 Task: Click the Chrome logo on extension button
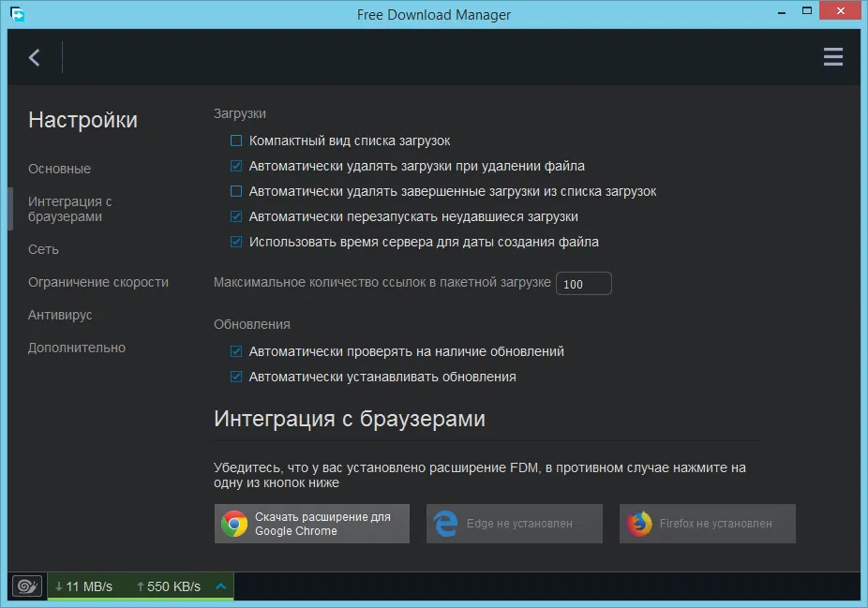[x=234, y=524]
